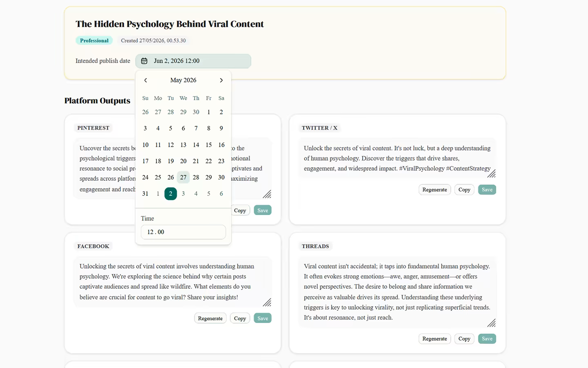Grab the Threads textarea resize handle

(492, 323)
